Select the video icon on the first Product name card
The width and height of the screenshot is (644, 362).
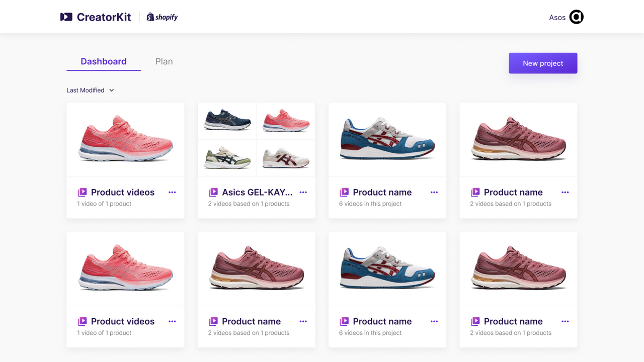tap(345, 192)
